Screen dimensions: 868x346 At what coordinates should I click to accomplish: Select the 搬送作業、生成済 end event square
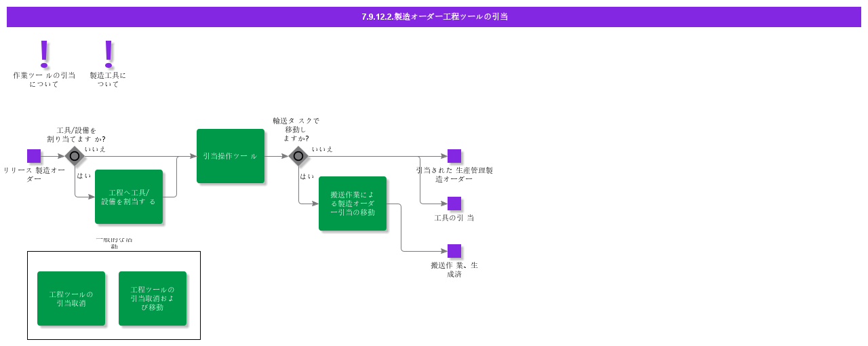(454, 251)
